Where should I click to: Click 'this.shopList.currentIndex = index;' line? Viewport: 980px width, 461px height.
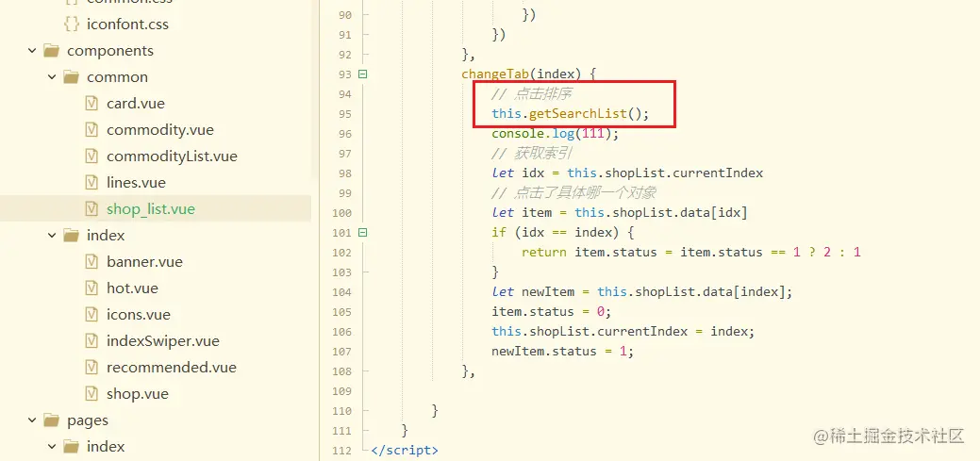(623, 332)
